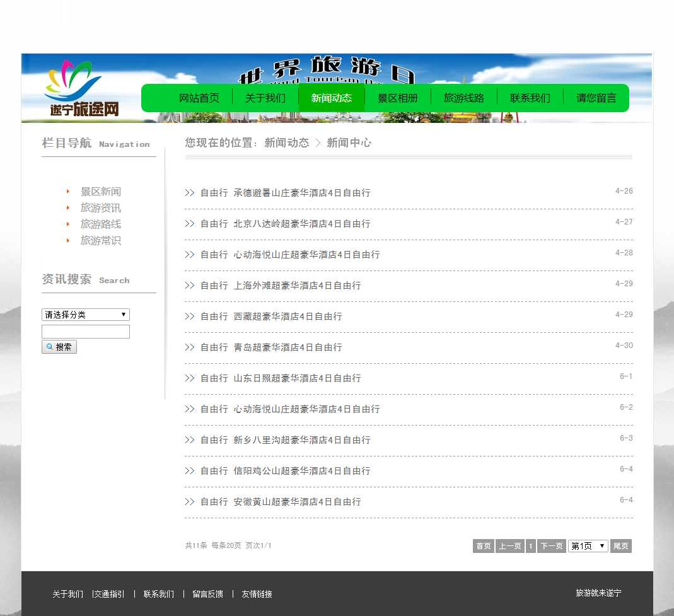Open the 景区新闻 sidebar category

(101, 192)
